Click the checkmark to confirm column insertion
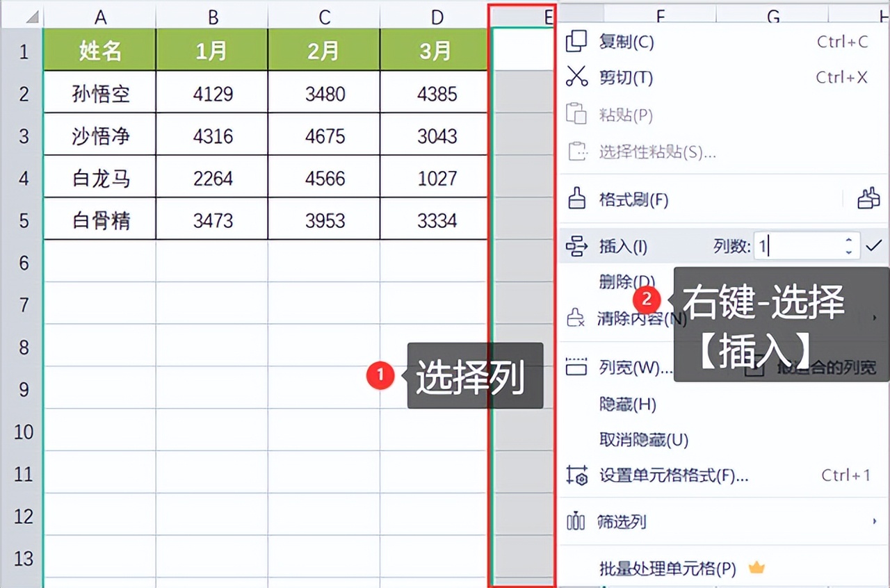The width and height of the screenshot is (890, 588). coord(874,245)
